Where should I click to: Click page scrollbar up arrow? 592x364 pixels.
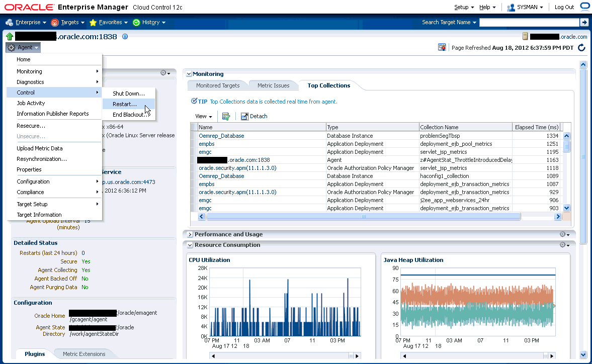point(583,64)
